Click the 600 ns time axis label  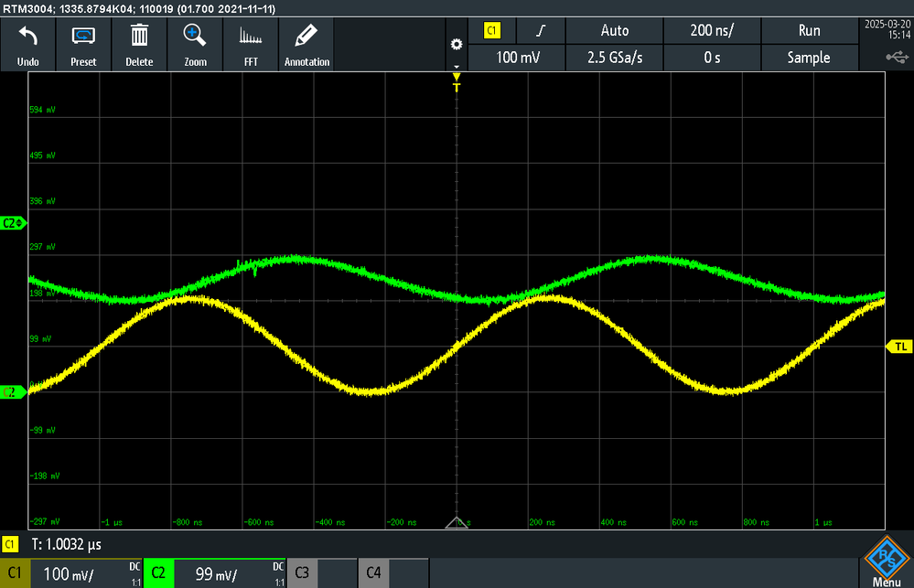(x=684, y=522)
